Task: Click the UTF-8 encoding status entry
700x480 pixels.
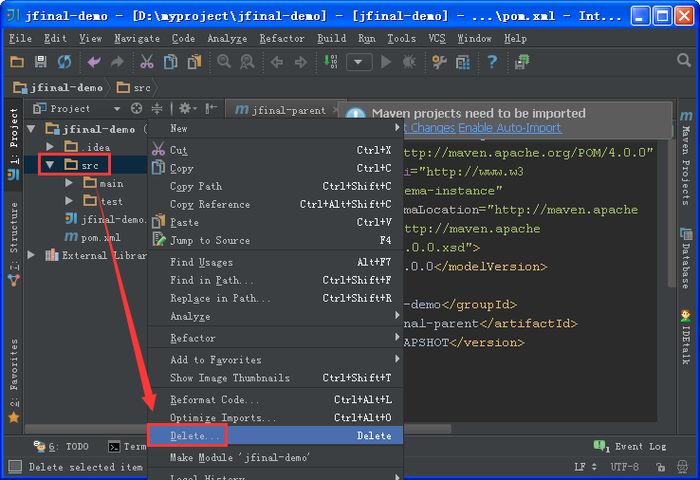Action: point(624,467)
